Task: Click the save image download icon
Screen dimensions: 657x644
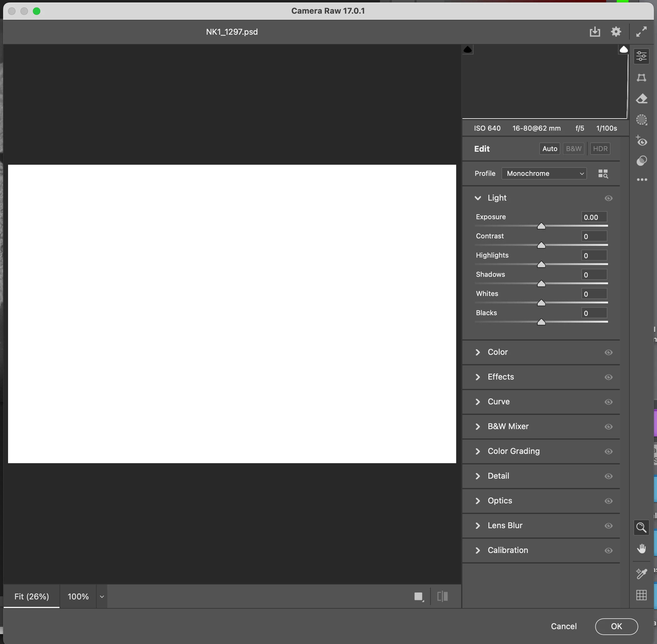Action: [x=594, y=32]
